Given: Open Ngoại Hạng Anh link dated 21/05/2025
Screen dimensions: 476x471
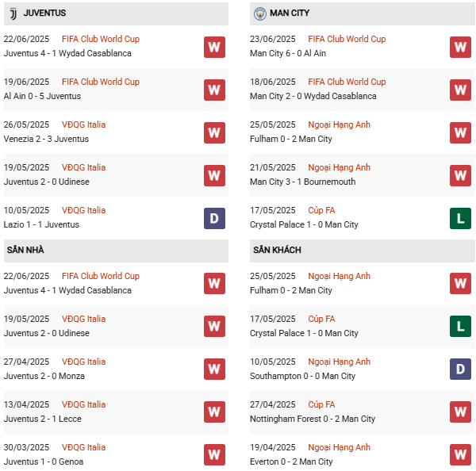Looking at the screenshot, I should point(339,167).
